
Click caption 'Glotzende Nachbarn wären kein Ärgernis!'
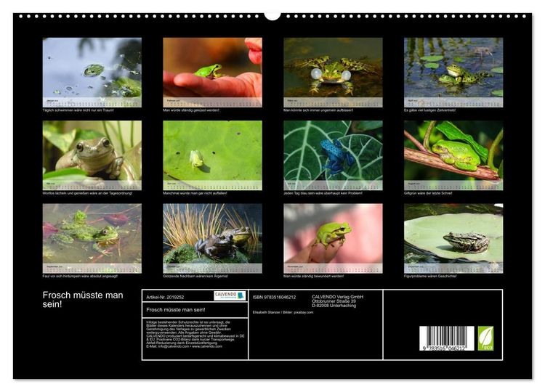coord(195,276)
